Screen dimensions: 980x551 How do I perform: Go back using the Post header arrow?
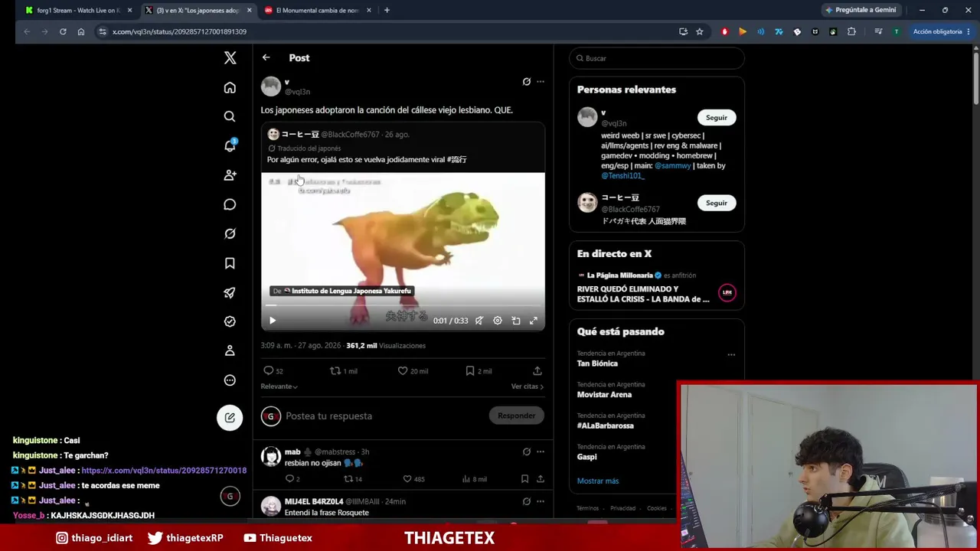[x=266, y=57]
